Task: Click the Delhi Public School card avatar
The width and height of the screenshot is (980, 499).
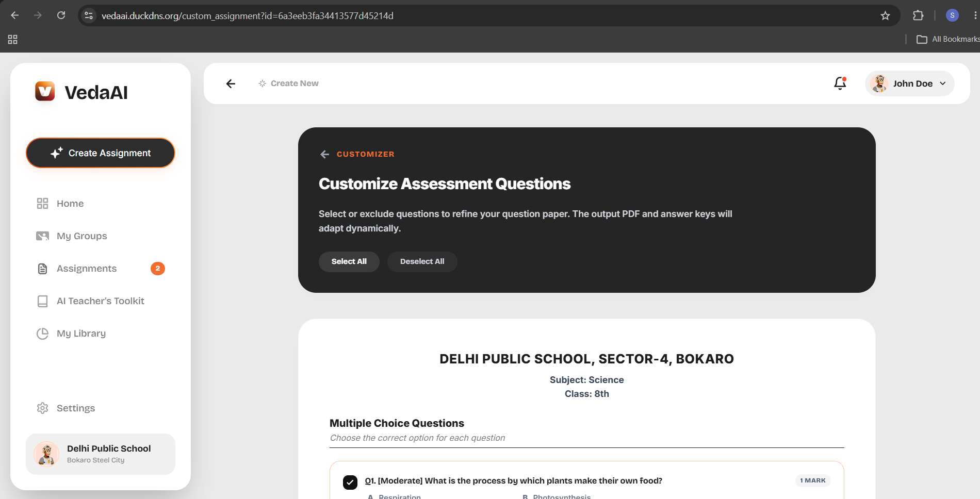Action: click(46, 454)
